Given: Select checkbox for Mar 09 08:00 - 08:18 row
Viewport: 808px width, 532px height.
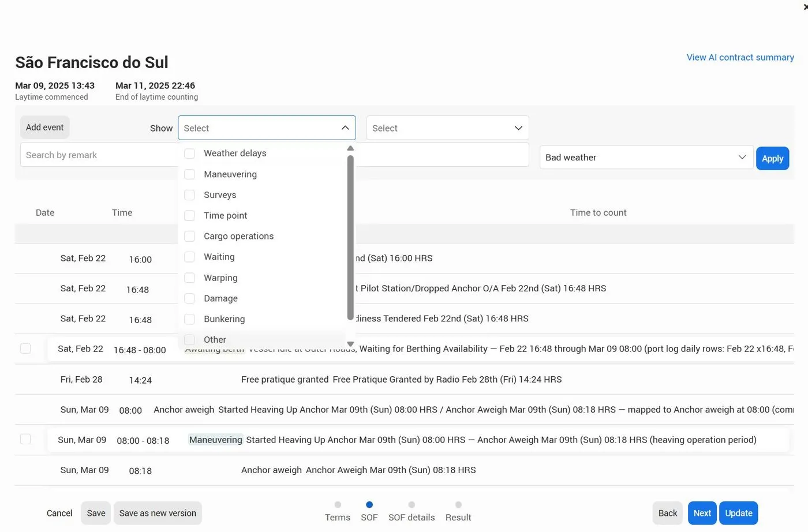Looking at the screenshot, I should point(25,439).
